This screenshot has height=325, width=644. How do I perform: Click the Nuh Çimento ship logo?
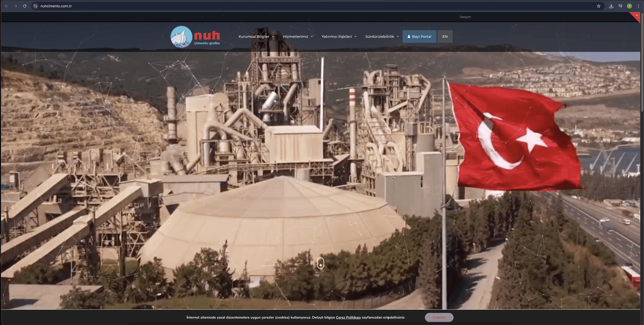pyautogui.click(x=181, y=37)
